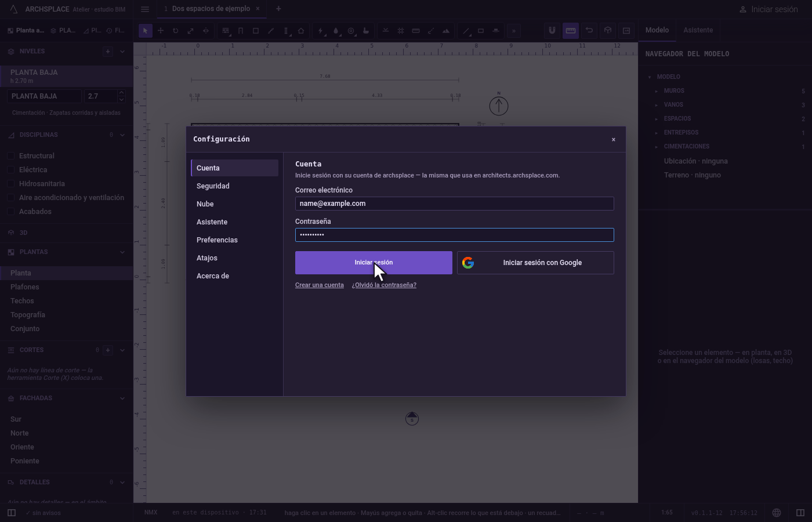Switch to the Asistente tab in right panel

tap(698, 30)
